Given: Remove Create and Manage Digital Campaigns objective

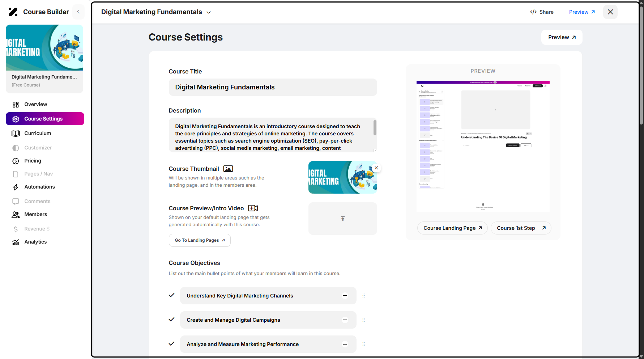Looking at the screenshot, I should (x=345, y=320).
